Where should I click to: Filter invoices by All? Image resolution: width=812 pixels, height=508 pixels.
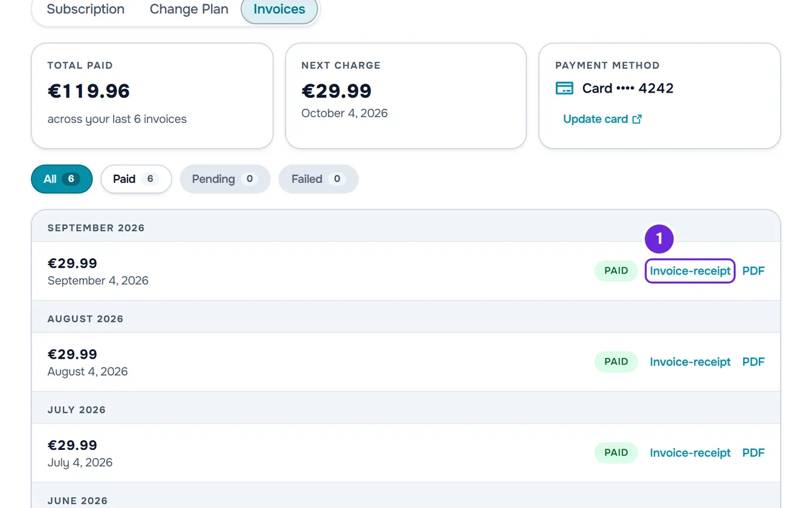click(62, 179)
